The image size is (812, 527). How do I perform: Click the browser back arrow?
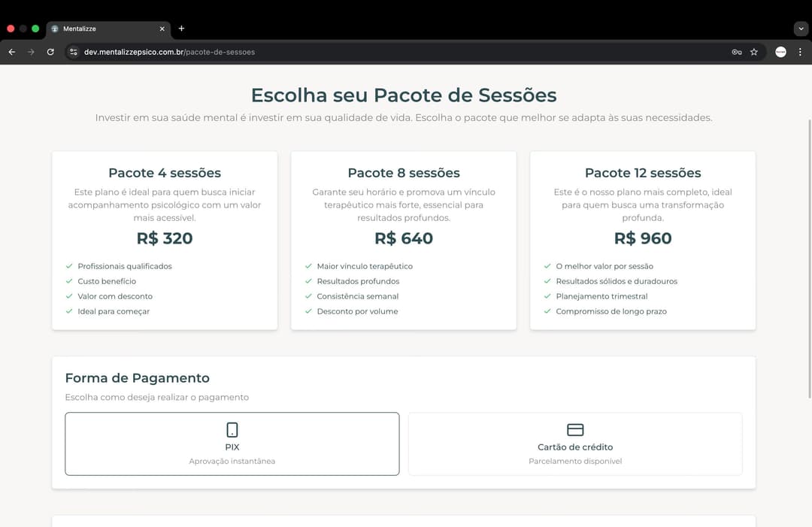(11, 52)
